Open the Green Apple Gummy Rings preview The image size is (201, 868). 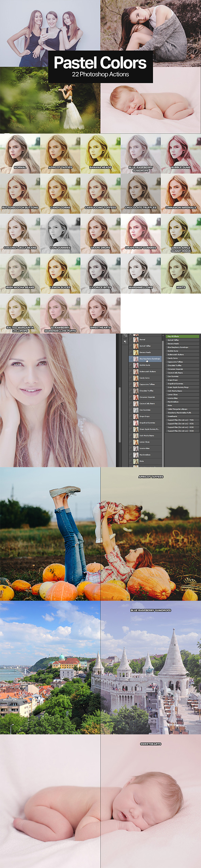tap(181, 234)
